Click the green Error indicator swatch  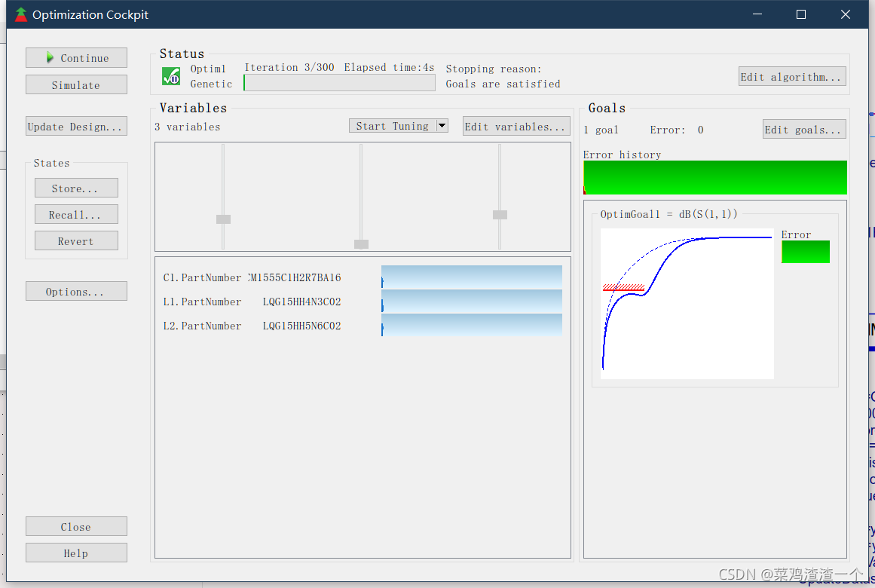(805, 252)
